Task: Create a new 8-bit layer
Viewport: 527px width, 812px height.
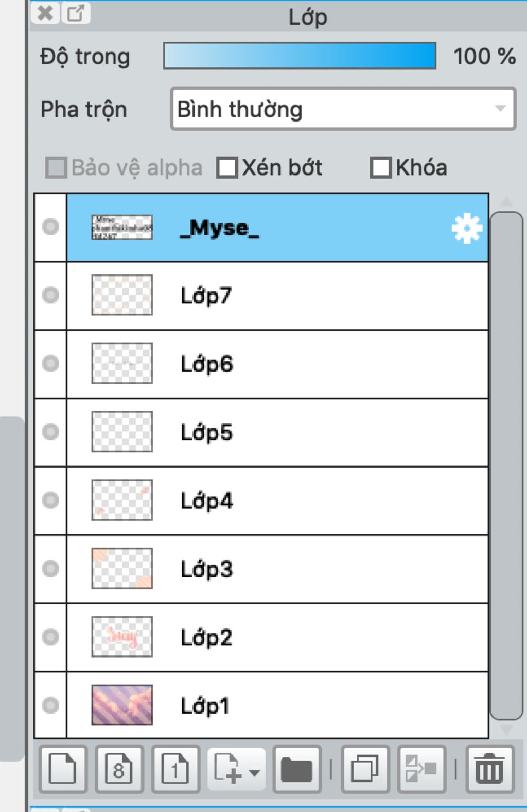Action: [119, 769]
